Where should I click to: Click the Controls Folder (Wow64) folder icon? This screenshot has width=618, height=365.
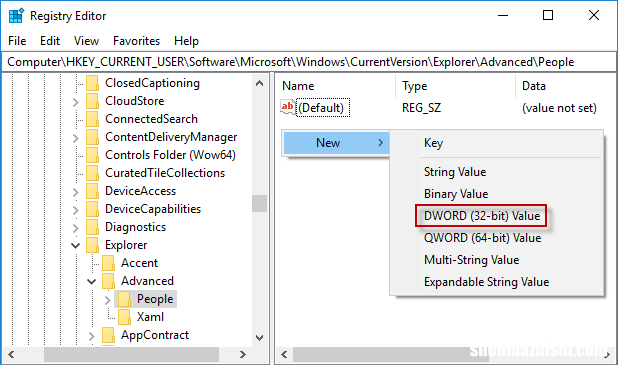pyautogui.click(x=93, y=155)
